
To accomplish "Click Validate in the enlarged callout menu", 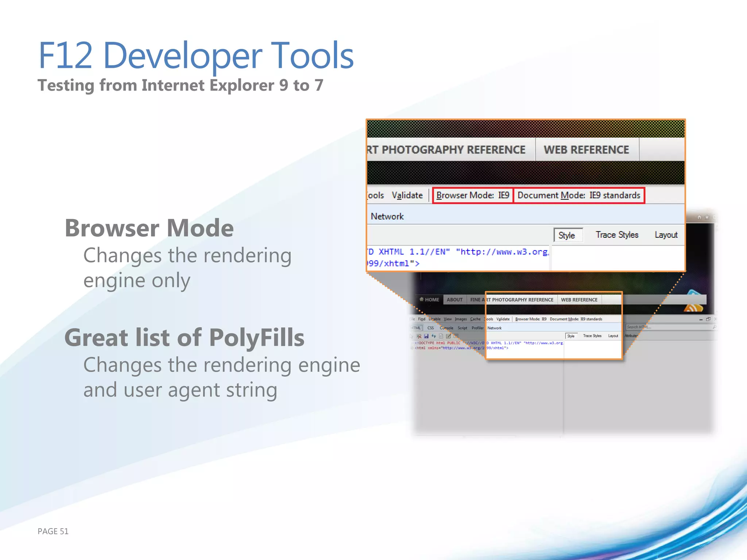I will [x=407, y=195].
